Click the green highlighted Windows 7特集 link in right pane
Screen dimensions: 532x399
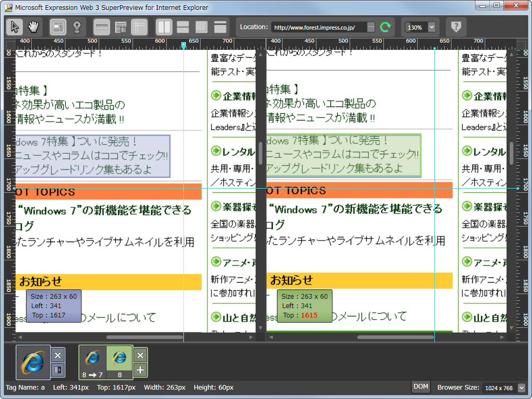343,155
